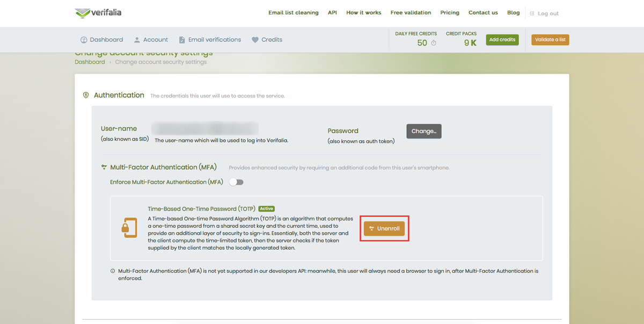The width and height of the screenshot is (644, 324).
Task: Click Validate a list button
Action: tap(550, 40)
